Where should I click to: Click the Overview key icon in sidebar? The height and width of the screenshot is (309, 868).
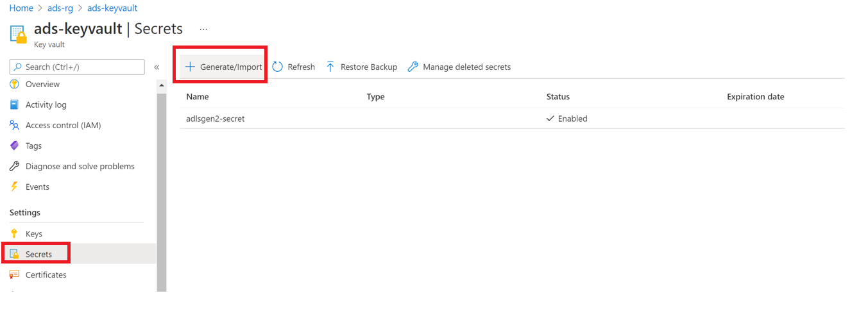(14, 84)
